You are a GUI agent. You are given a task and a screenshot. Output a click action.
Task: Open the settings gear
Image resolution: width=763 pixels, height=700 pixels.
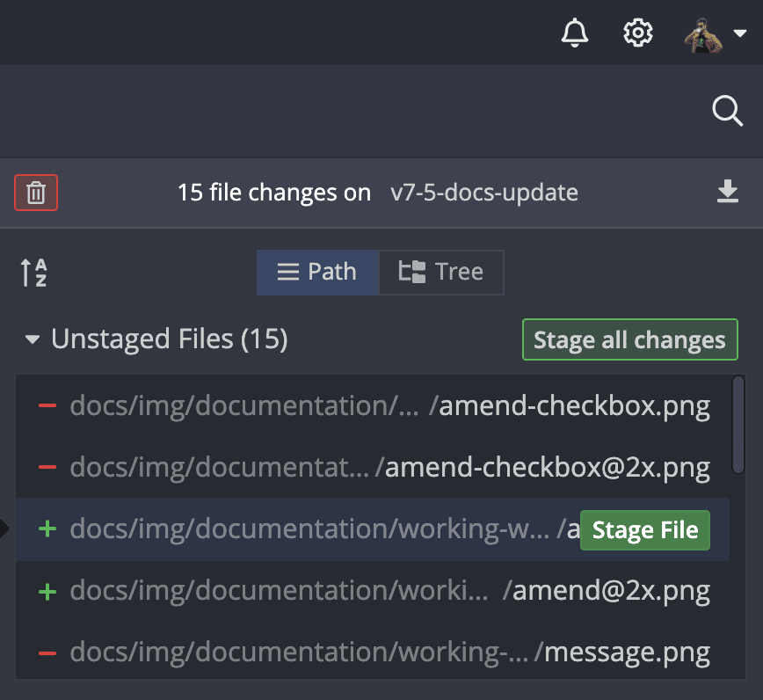[x=638, y=33]
